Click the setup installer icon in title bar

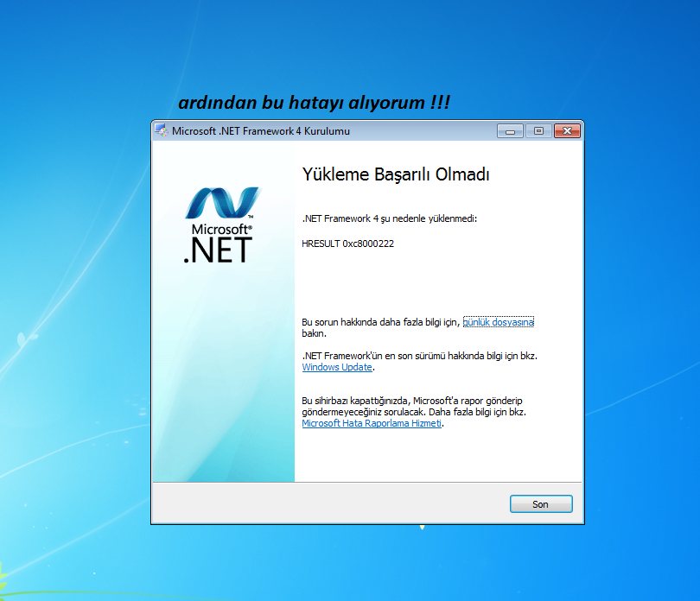coord(161,130)
